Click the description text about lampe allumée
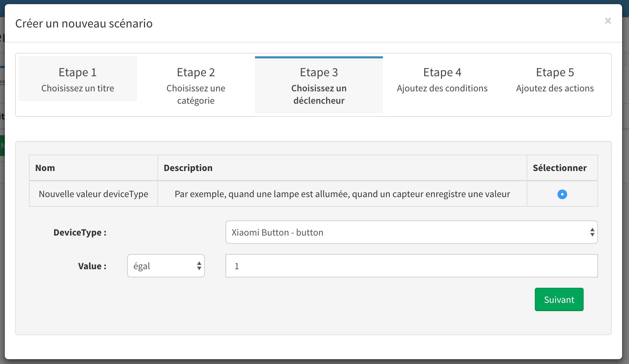Image resolution: width=629 pixels, height=364 pixels. tap(342, 194)
